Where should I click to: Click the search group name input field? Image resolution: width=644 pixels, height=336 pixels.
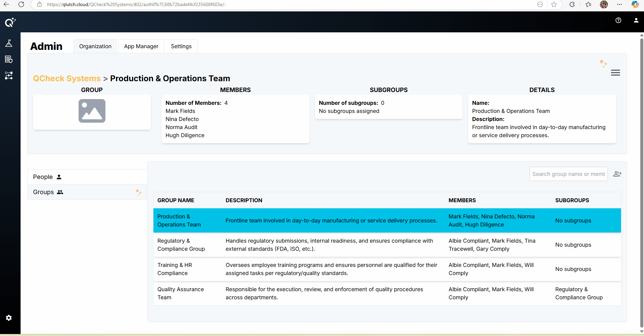(568, 174)
